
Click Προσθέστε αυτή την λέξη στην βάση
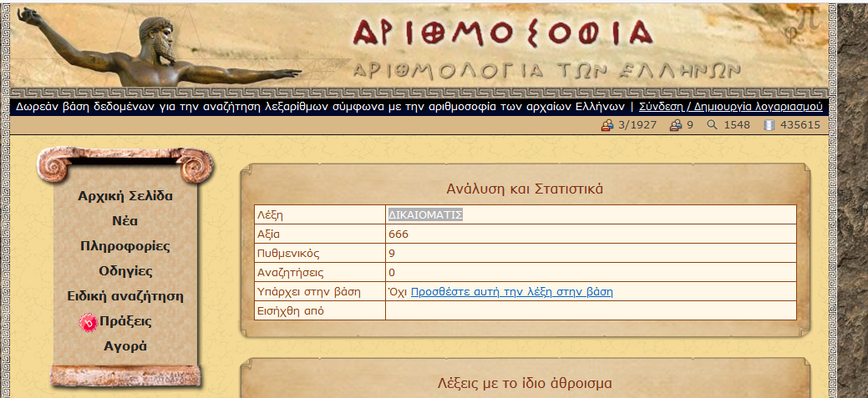pos(511,292)
